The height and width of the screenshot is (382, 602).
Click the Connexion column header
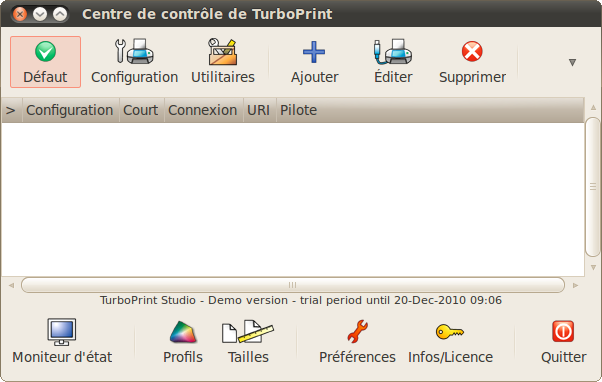tap(204, 110)
